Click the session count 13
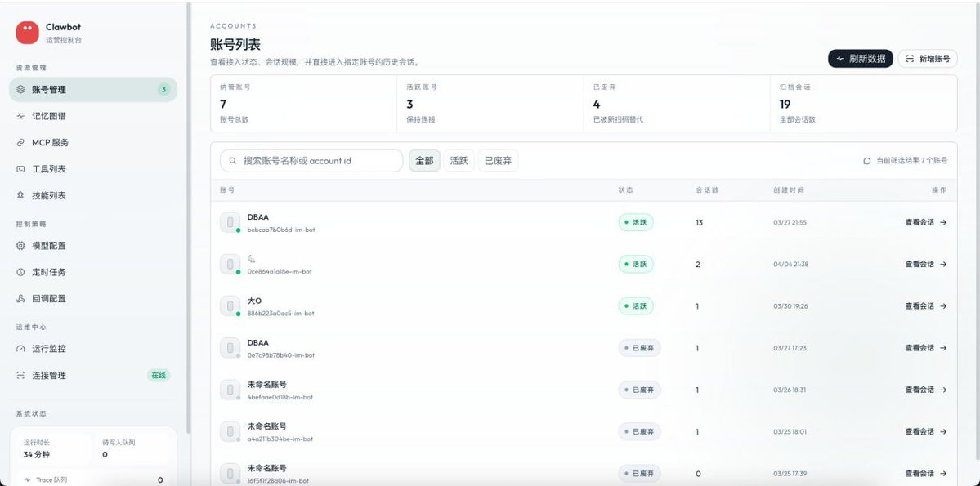 point(700,222)
